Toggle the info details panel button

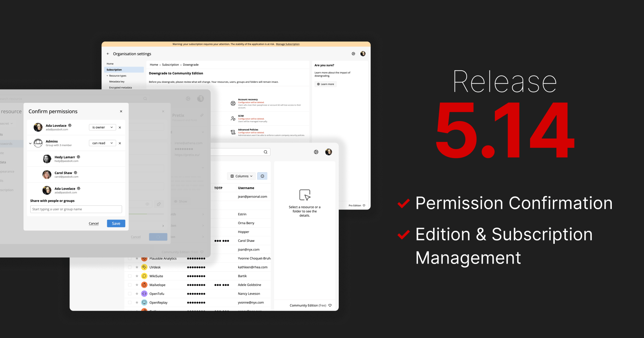point(262,176)
